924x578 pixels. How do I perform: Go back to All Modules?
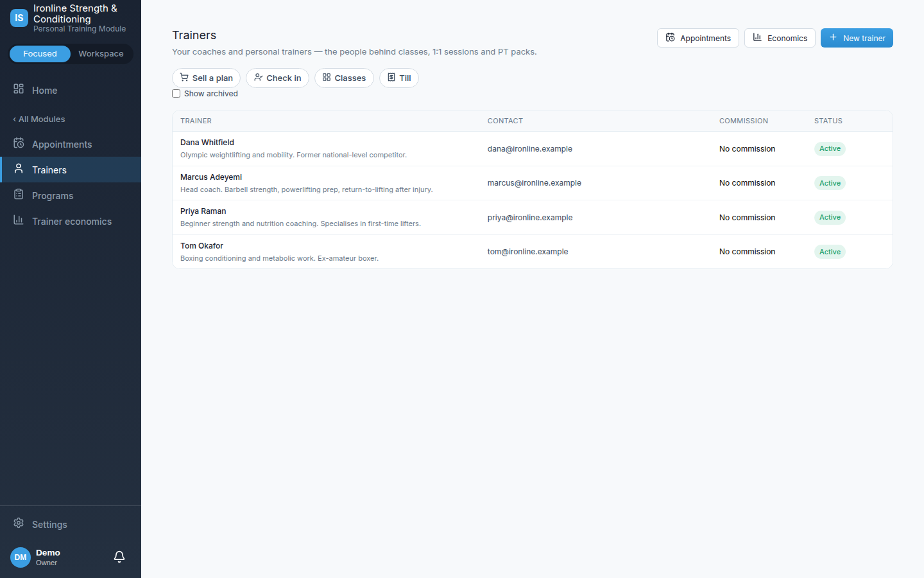39,119
